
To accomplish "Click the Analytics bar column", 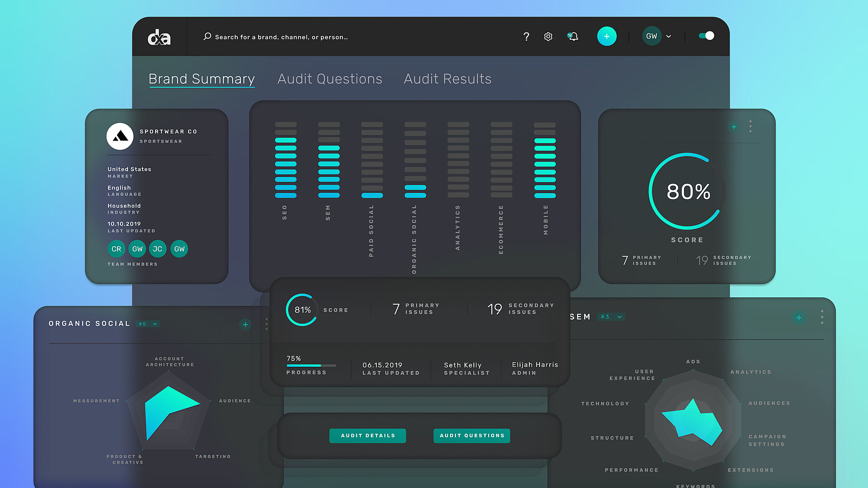I will tap(459, 160).
